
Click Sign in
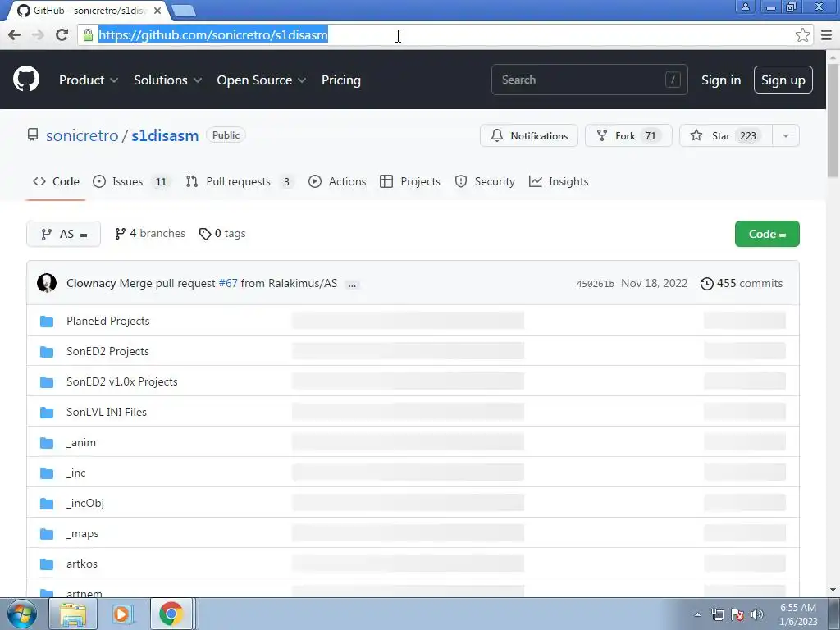pos(721,80)
